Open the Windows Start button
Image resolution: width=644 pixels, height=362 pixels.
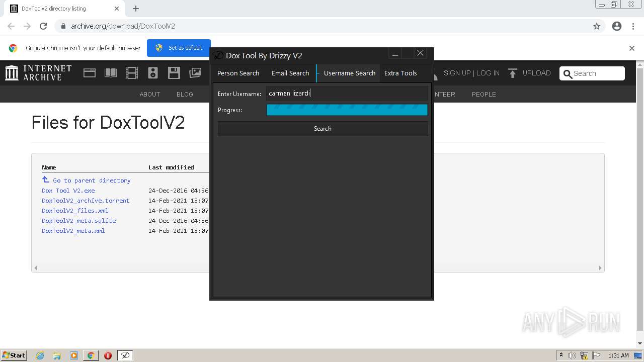[14, 355]
